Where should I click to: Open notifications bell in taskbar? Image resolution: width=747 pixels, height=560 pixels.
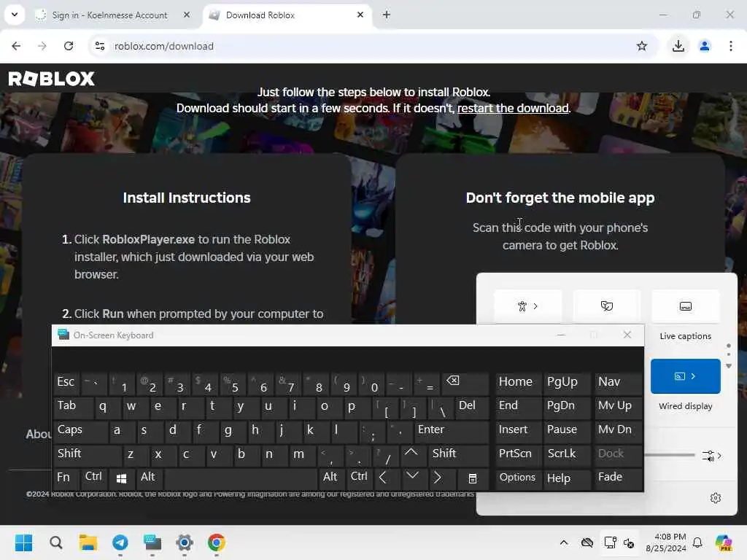click(x=697, y=542)
